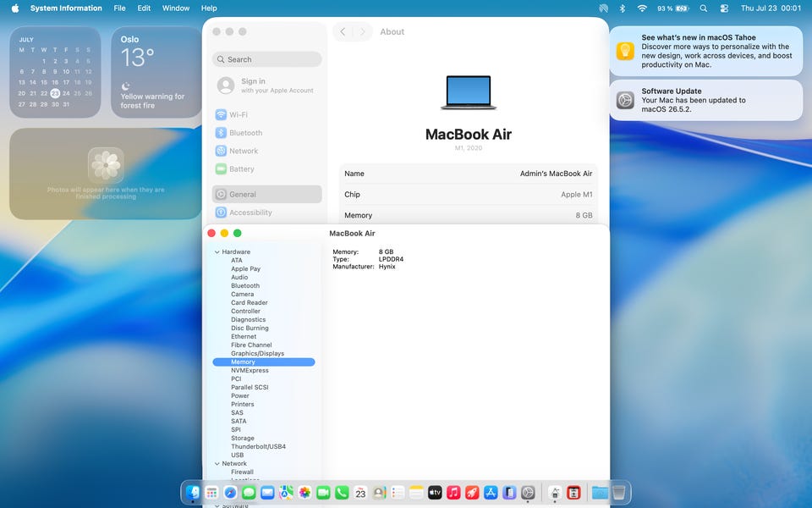Open App Store from the Dock

tap(491, 493)
